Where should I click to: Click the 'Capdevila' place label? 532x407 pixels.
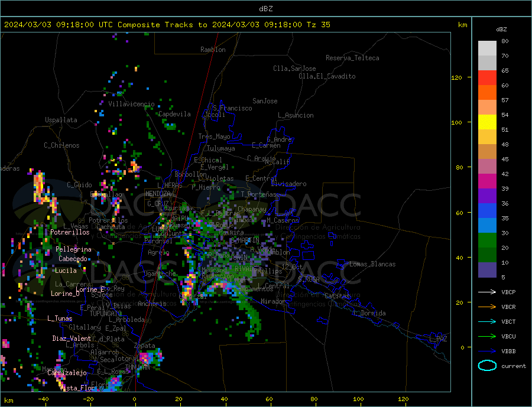(174, 114)
